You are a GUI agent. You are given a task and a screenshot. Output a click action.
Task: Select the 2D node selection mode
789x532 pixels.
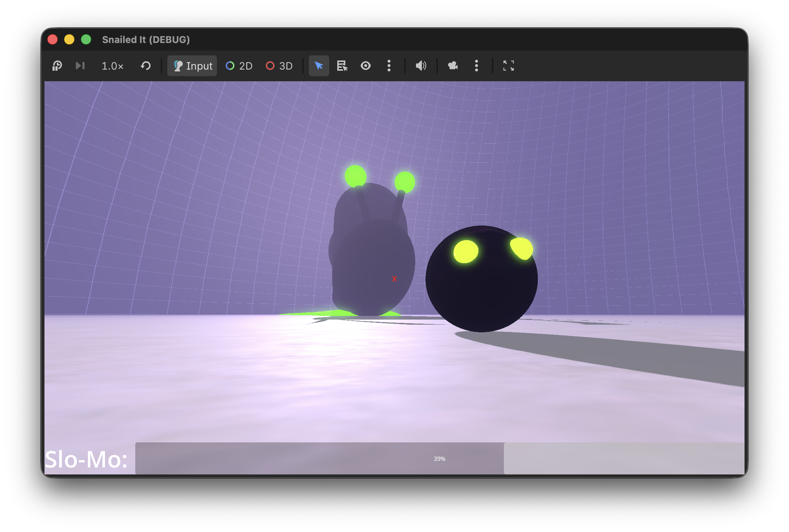coord(239,66)
